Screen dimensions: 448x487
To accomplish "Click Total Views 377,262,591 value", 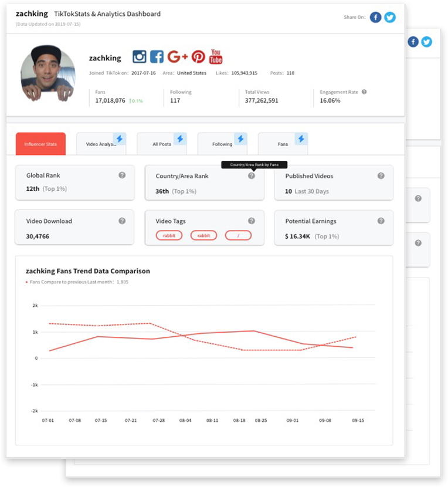I will coord(262,100).
